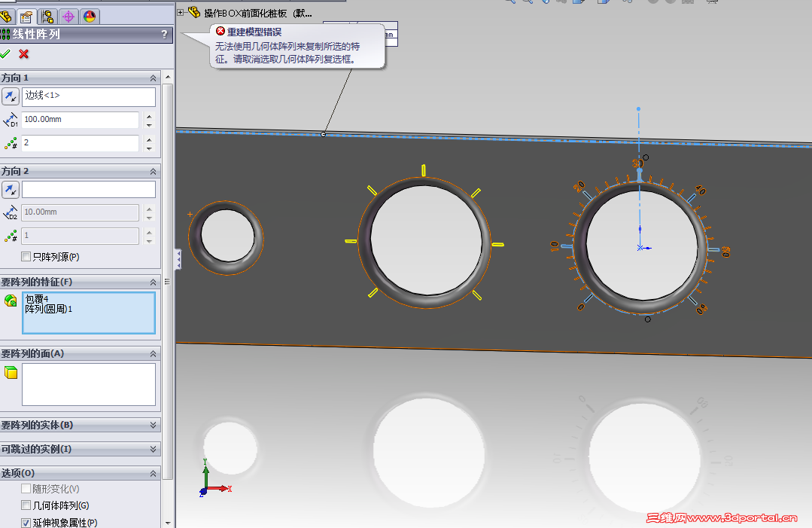The height and width of the screenshot is (528, 812).
Task: Open the DimXpertManager tab
Action: [x=68, y=17]
